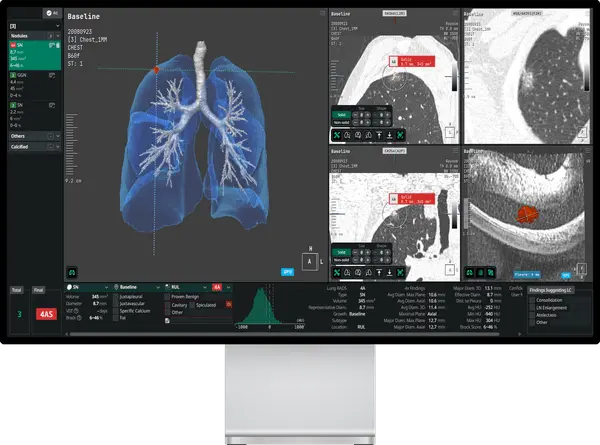Click the crossed-tools icon in lower CT view toolbar

coord(337,272)
